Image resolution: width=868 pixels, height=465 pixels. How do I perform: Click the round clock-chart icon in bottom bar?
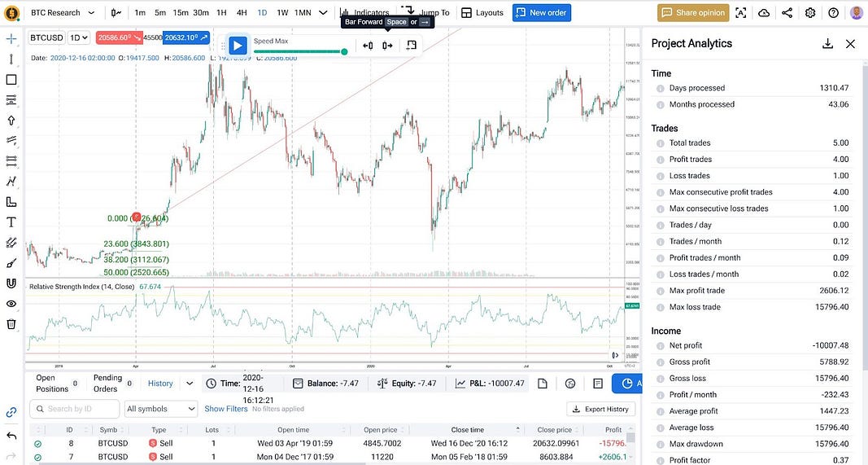[570, 384]
